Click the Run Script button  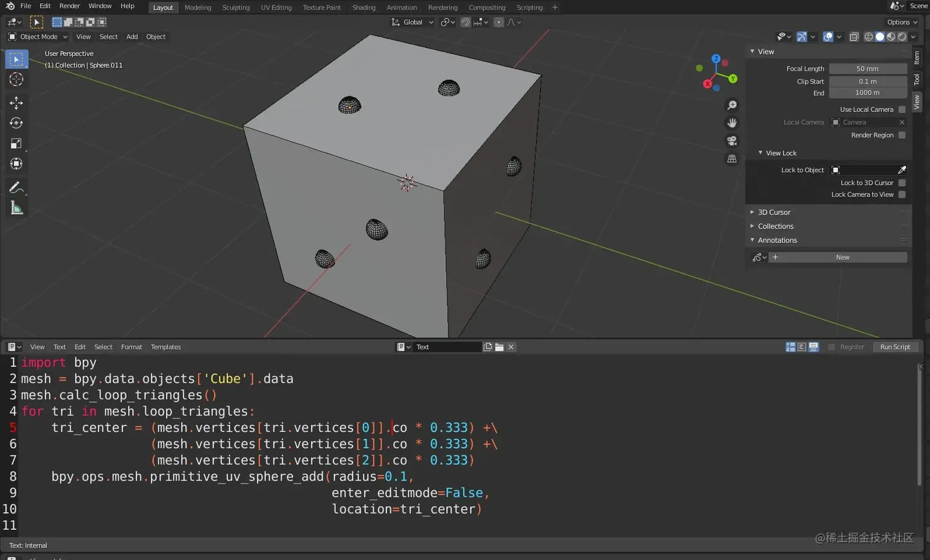click(x=895, y=346)
